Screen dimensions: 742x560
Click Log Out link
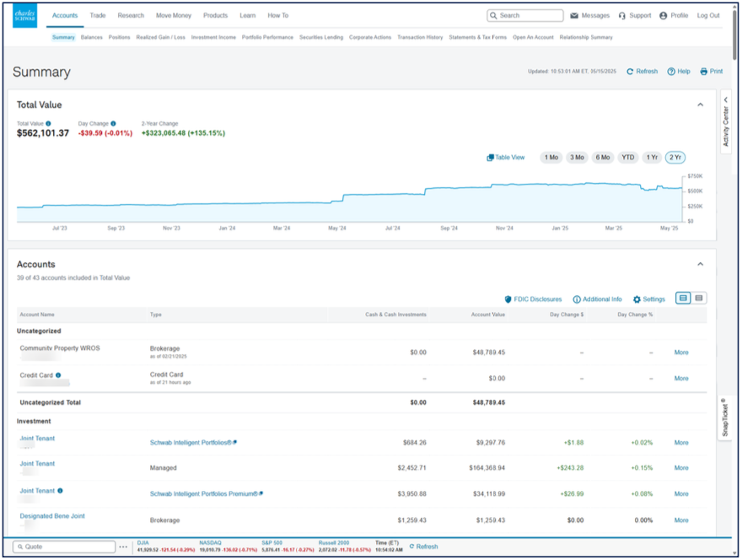708,16
